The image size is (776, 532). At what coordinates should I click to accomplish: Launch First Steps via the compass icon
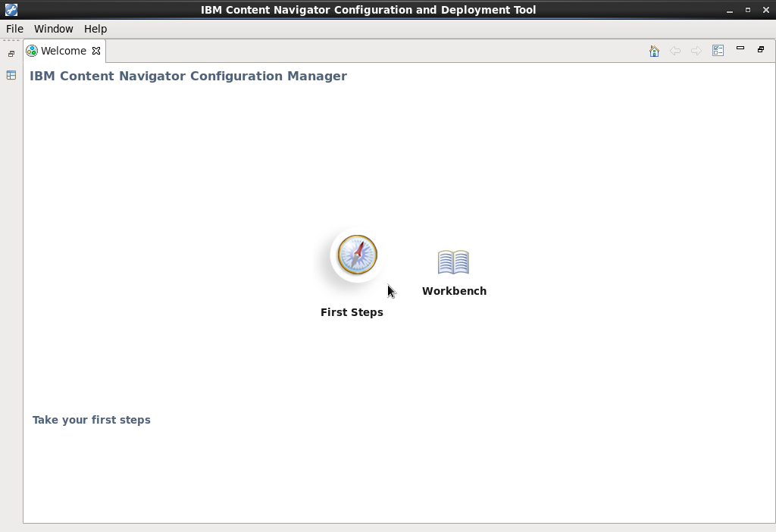tap(355, 255)
